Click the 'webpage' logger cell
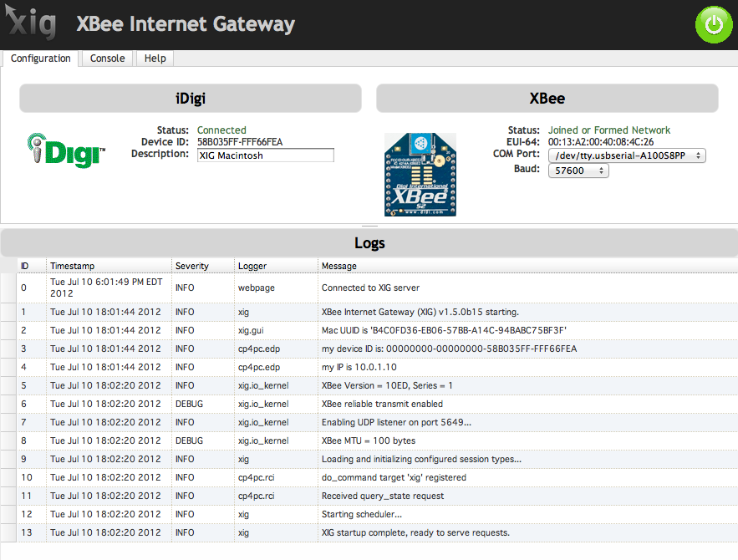Viewport: 738px width, 560px height. [x=256, y=288]
